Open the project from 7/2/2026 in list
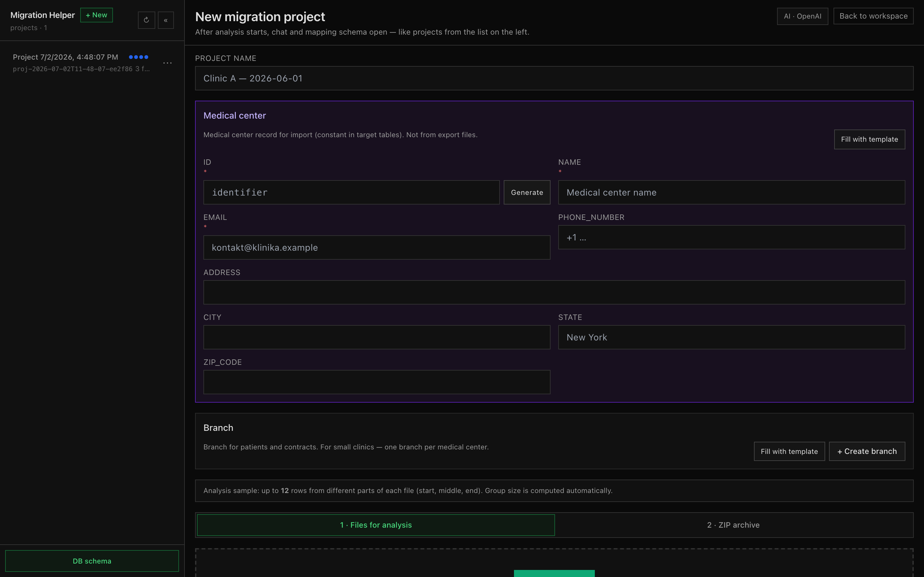Viewport: 924px width, 577px height. coord(81,62)
